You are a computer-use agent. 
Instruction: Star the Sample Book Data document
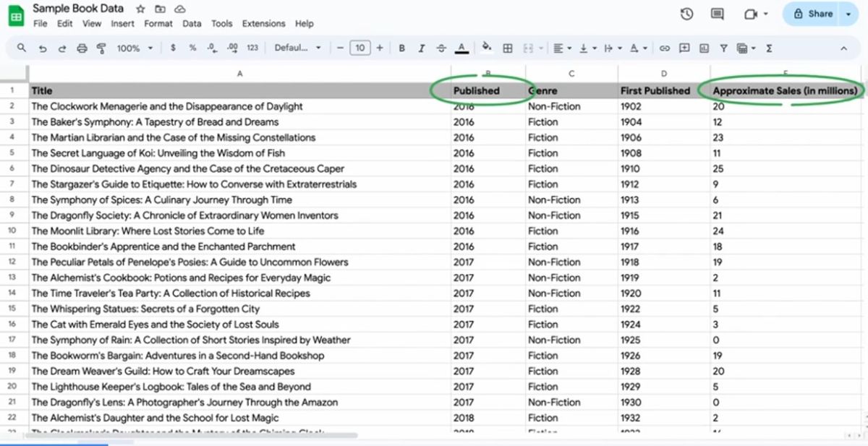tap(140, 9)
